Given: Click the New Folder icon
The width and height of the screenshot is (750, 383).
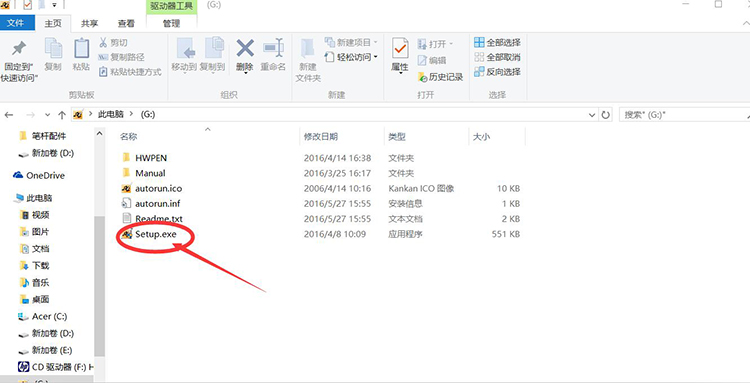Looking at the screenshot, I should pos(308,49).
